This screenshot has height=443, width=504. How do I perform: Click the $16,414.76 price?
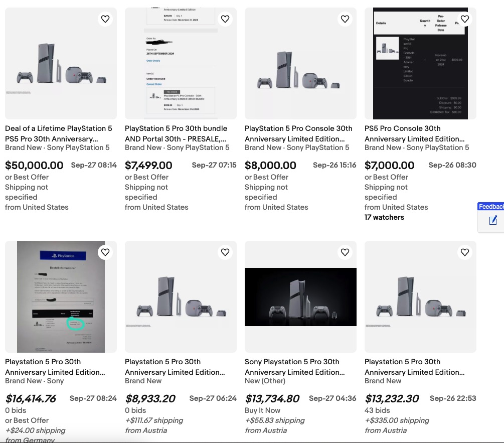click(31, 399)
